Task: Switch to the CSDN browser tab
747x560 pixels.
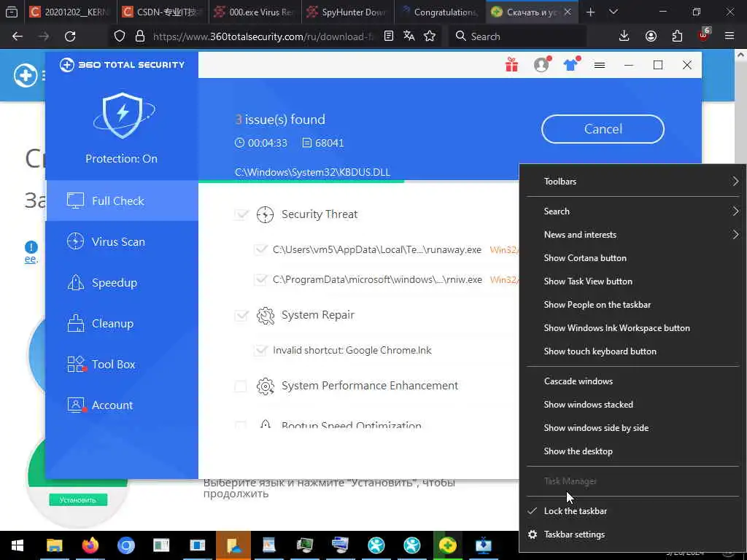Action: coord(163,12)
